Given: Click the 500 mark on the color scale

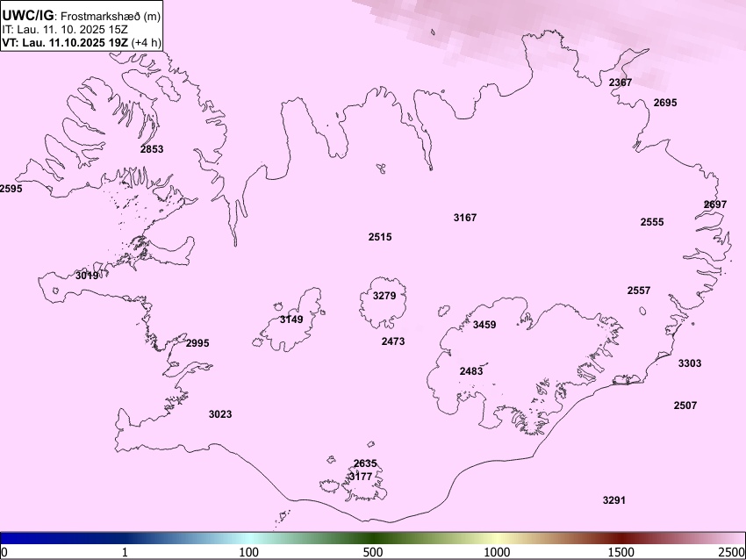Looking at the screenshot, I should (x=373, y=552).
